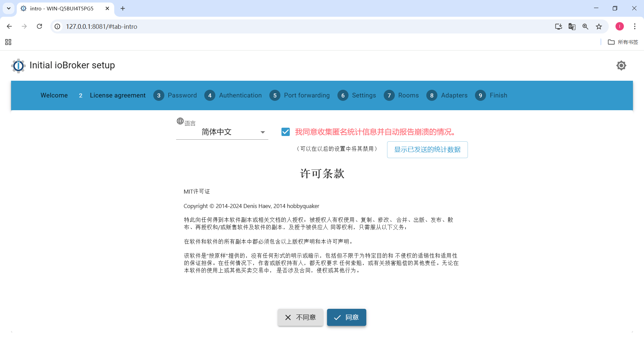The image size is (644, 345).
Task: Reload the page
Action: (39, 26)
